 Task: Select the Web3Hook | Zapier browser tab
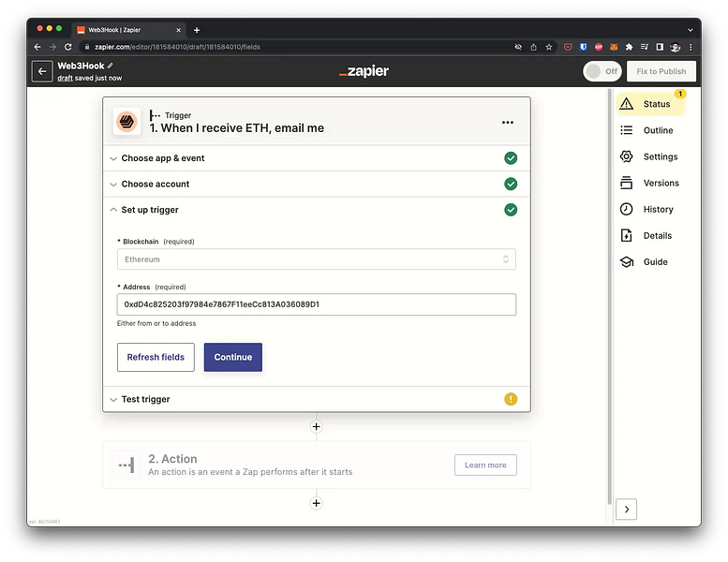pyautogui.click(x=128, y=30)
